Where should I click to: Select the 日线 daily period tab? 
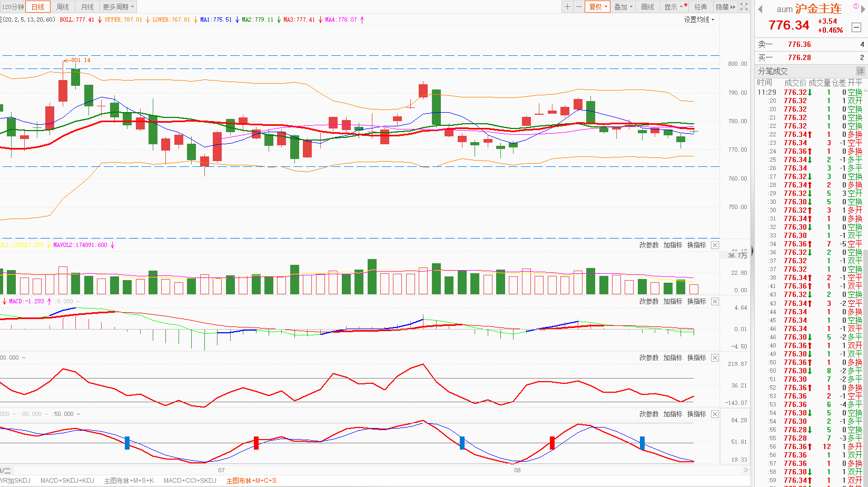click(x=38, y=7)
